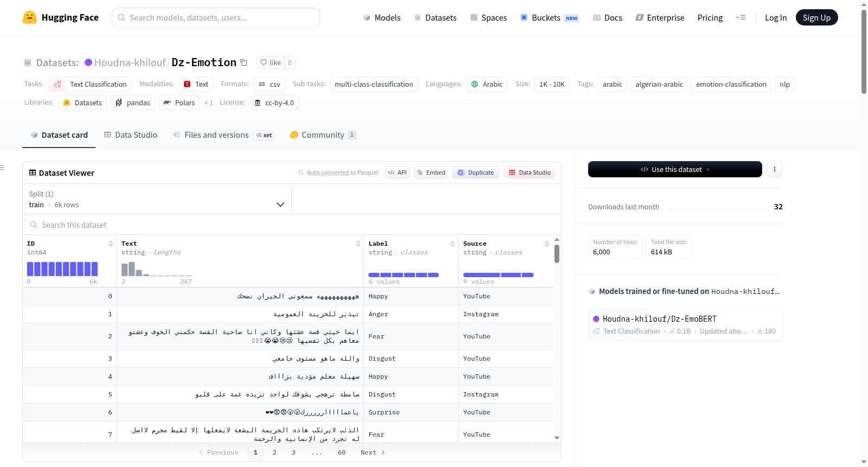Select the algerian-arabic tag
This screenshot has height=467, width=868.
[x=659, y=84]
